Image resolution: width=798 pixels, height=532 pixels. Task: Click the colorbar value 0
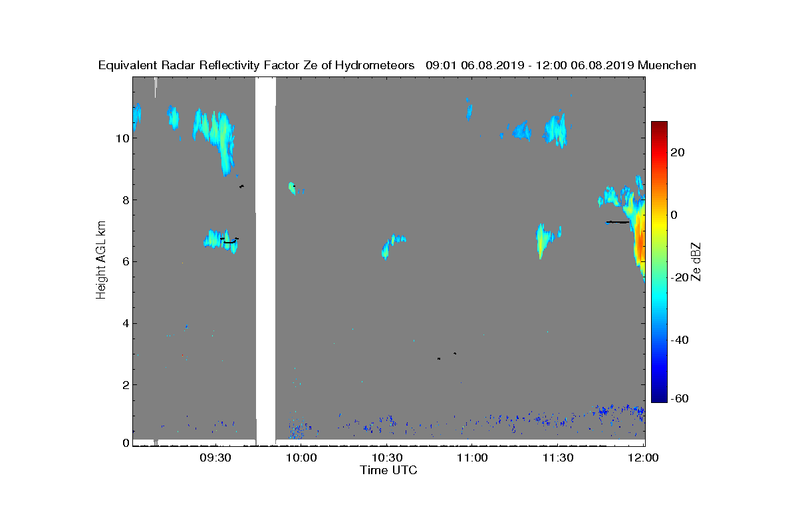coord(674,215)
